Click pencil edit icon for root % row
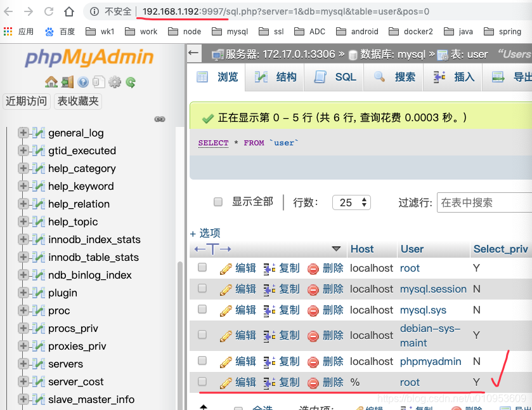Screen dimensions: 532x410 pyautogui.click(x=226, y=383)
